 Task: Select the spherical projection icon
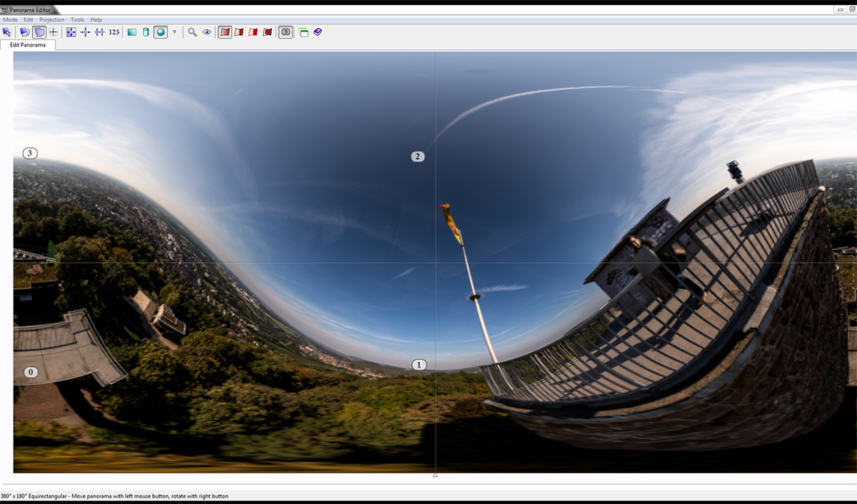click(160, 32)
